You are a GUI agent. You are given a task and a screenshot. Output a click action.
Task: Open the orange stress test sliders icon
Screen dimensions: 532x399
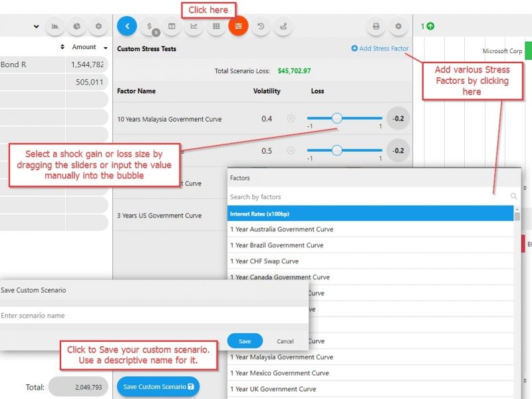coord(238,27)
